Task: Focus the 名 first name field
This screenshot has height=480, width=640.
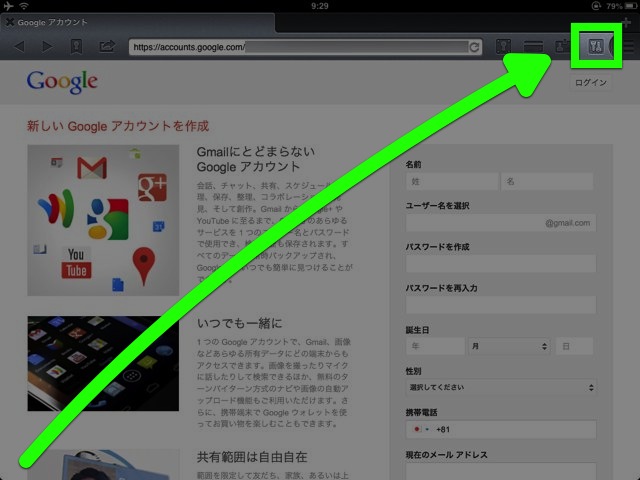Action: [547, 181]
